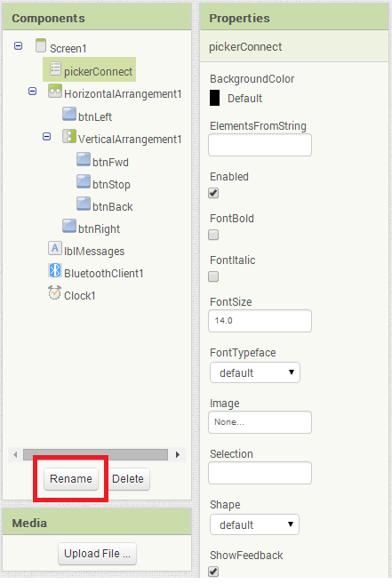Open the BackgroundColor black swatch
The image size is (392, 584).
click(x=214, y=98)
